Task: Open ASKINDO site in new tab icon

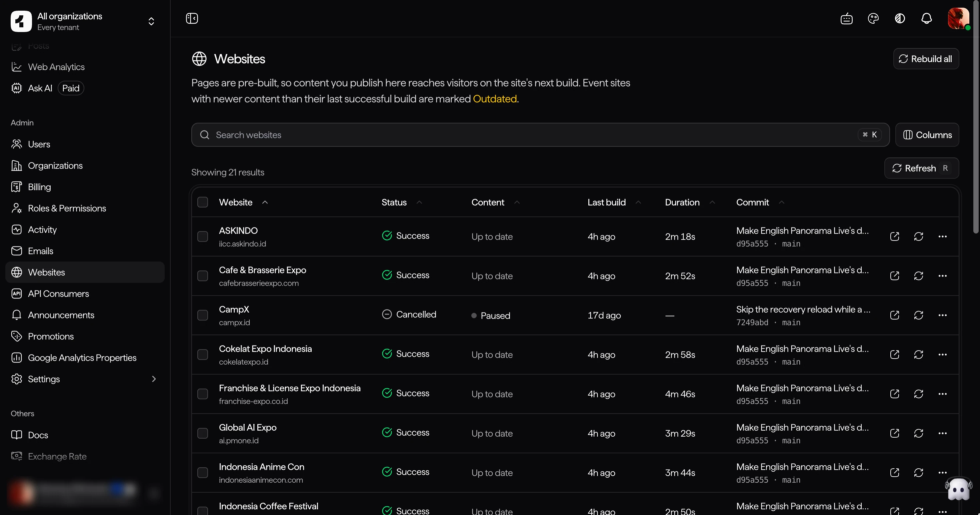Action: click(x=894, y=236)
